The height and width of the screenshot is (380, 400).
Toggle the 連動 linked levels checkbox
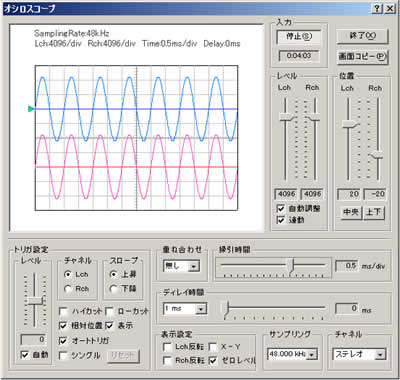pos(281,220)
